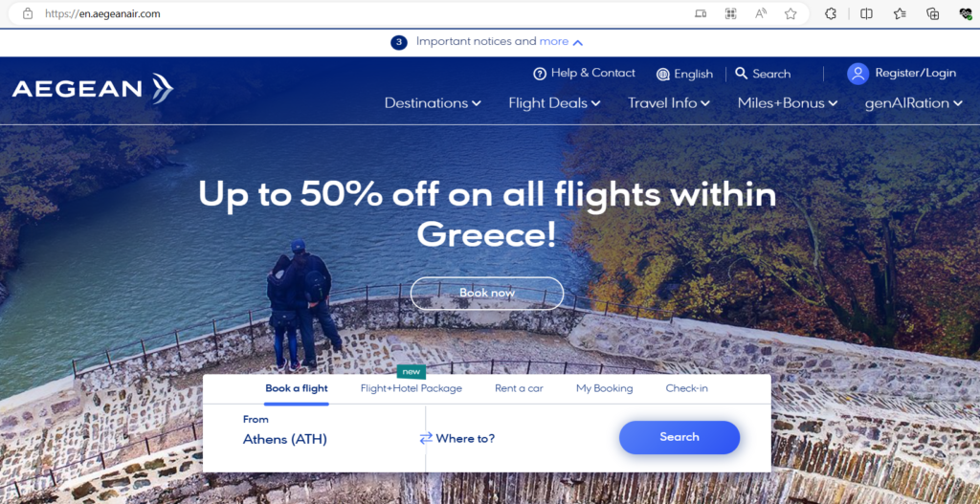Click the AEGEAN logo

click(x=93, y=89)
